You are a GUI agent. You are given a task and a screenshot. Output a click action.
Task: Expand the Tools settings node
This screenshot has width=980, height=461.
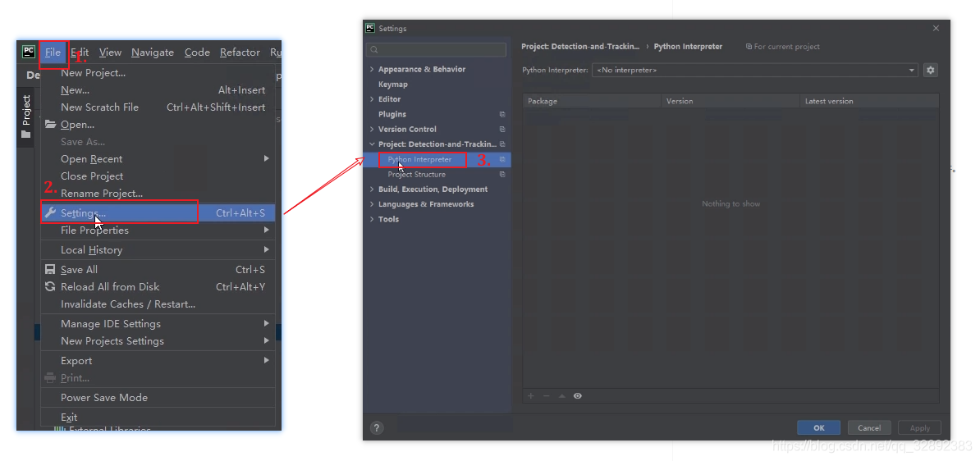pos(372,219)
